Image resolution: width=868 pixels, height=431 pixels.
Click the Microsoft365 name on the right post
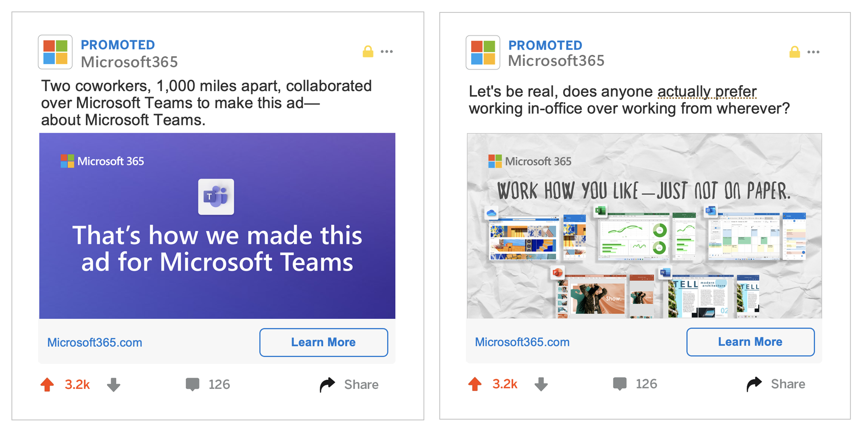coord(556,61)
